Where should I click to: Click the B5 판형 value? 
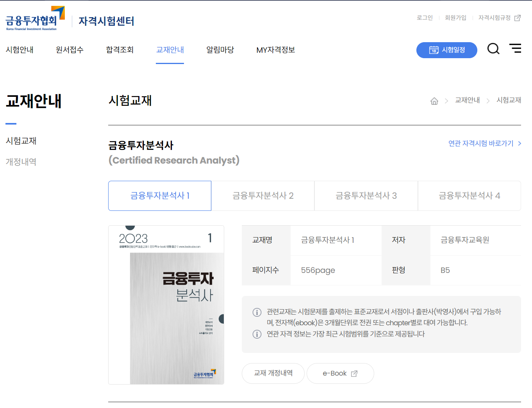point(445,271)
